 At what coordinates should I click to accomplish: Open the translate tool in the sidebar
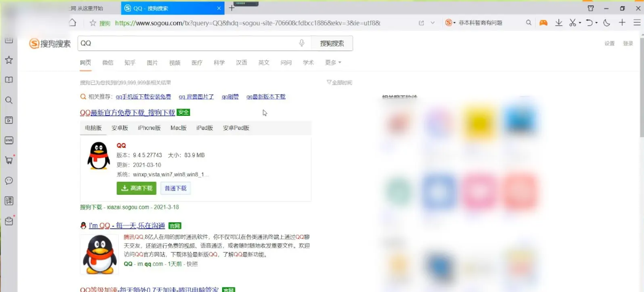[x=9, y=201]
